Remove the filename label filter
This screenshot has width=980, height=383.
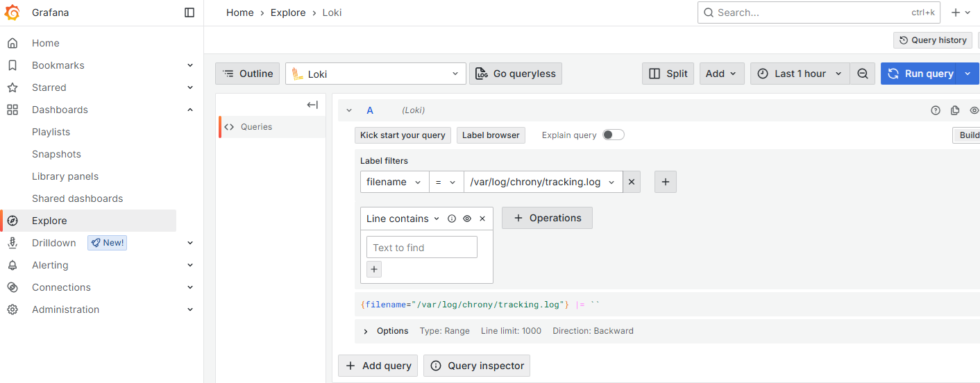click(631, 182)
